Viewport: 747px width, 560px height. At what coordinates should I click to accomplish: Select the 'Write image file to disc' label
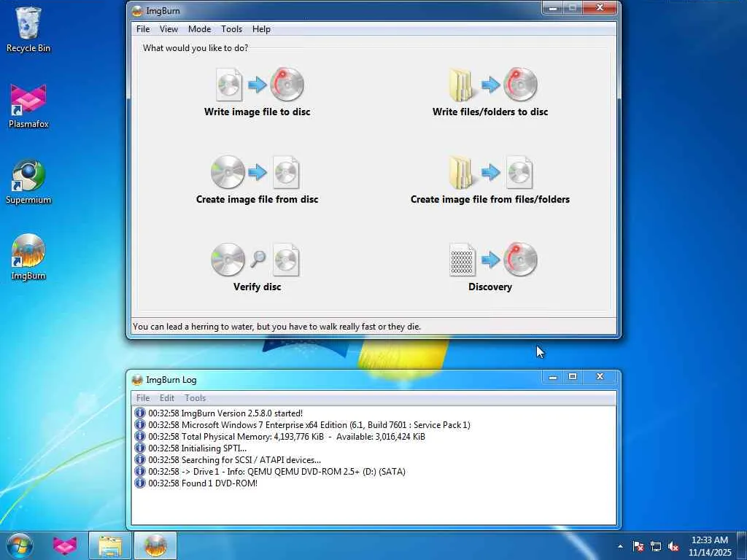coord(258,112)
